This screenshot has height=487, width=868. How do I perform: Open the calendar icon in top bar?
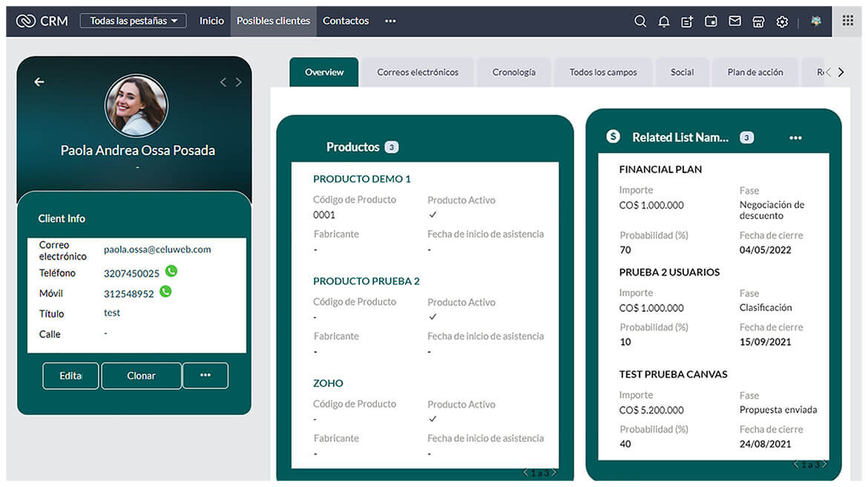[x=711, y=22]
